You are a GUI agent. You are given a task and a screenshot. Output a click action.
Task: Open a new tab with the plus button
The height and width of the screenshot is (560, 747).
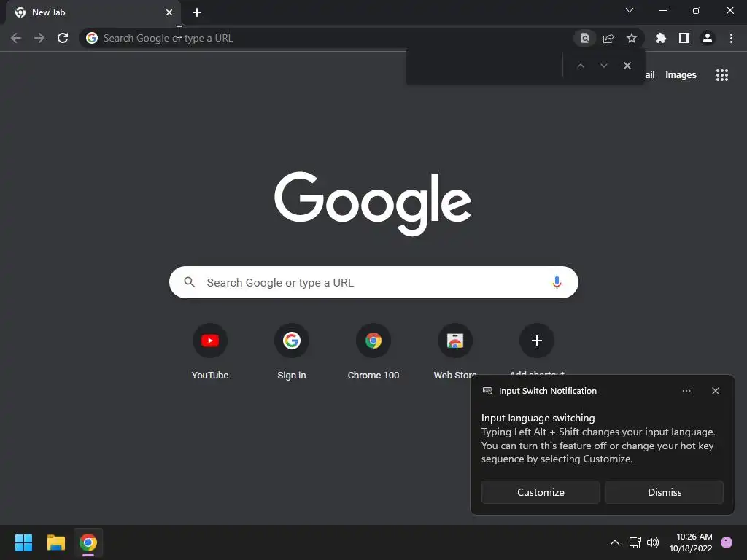pyautogui.click(x=197, y=12)
